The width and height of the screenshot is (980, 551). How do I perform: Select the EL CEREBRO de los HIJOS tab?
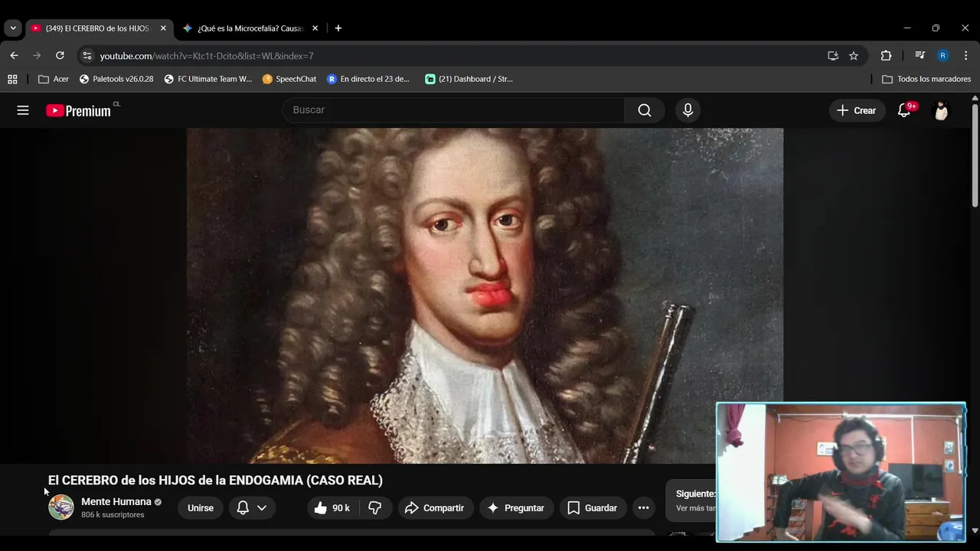pos(98,28)
